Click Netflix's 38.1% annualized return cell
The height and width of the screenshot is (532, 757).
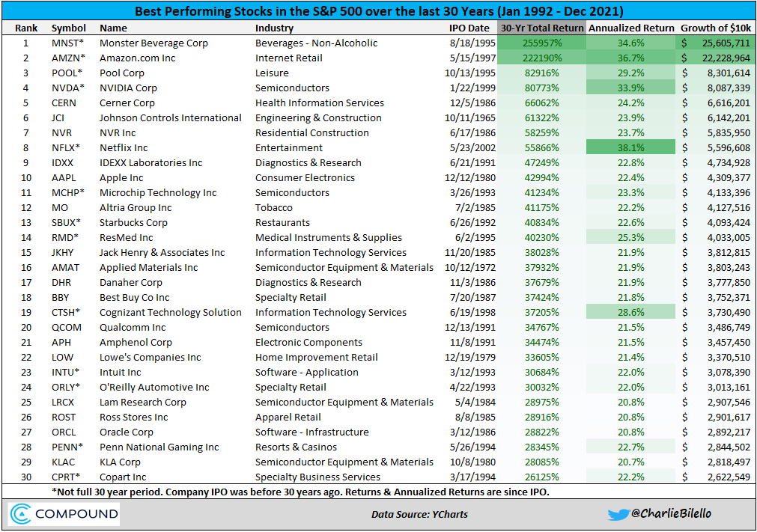(x=630, y=147)
